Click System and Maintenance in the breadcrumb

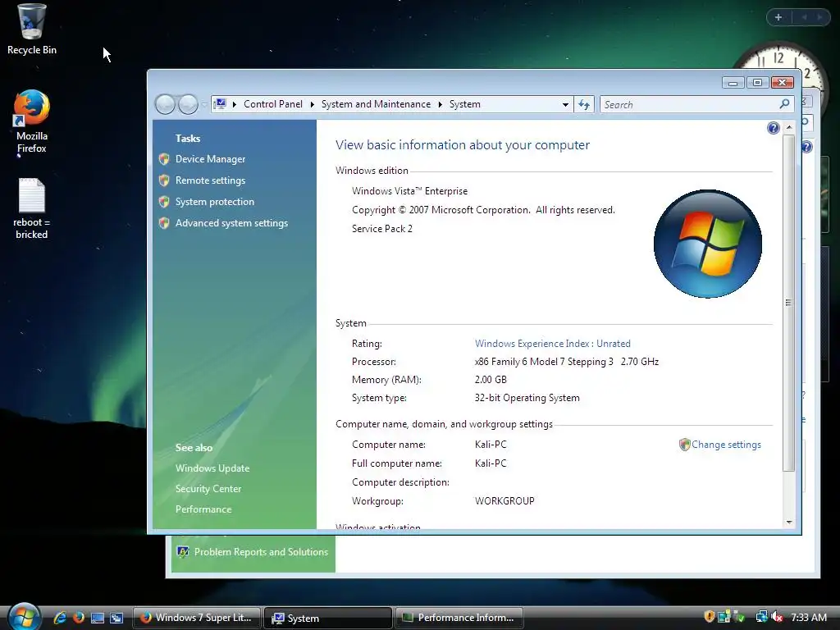pos(376,104)
